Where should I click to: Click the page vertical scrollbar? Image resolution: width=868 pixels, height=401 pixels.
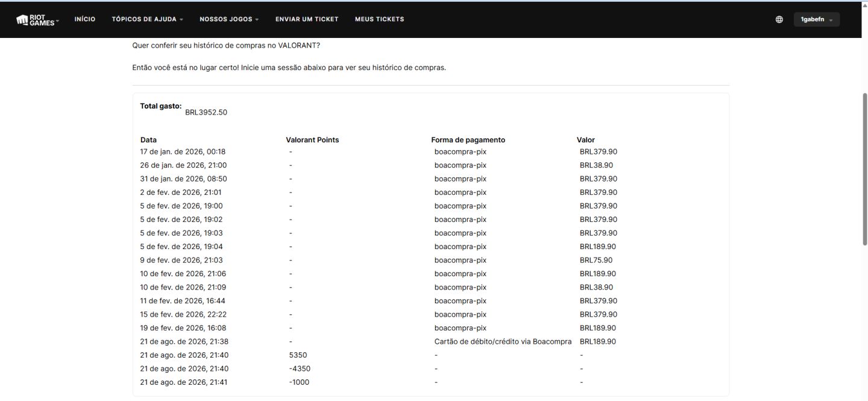865,169
